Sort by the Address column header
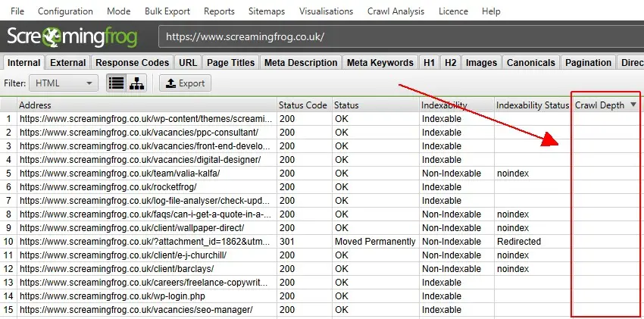 click(144, 105)
